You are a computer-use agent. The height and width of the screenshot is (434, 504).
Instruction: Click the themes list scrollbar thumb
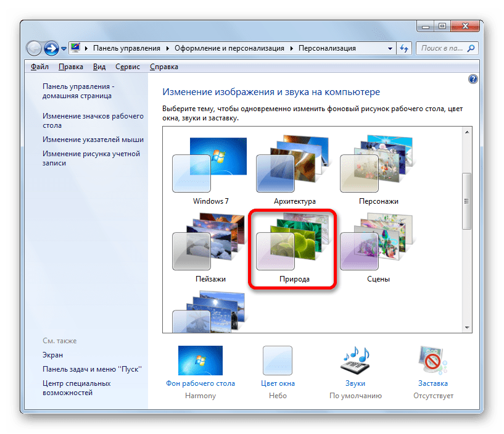pyautogui.click(x=467, y=201)
